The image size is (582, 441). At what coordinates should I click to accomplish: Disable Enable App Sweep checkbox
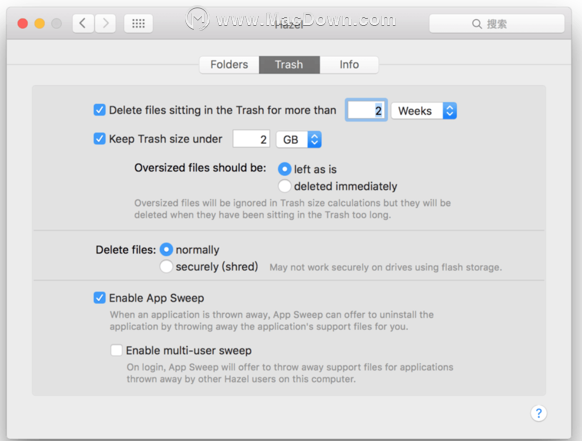[99, 298]
